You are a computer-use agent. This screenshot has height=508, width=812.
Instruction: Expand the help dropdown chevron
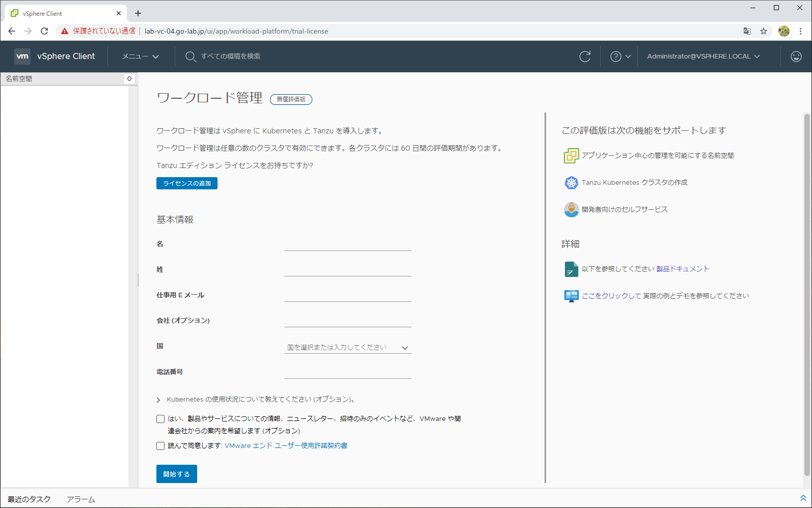(x=628, y=57)
